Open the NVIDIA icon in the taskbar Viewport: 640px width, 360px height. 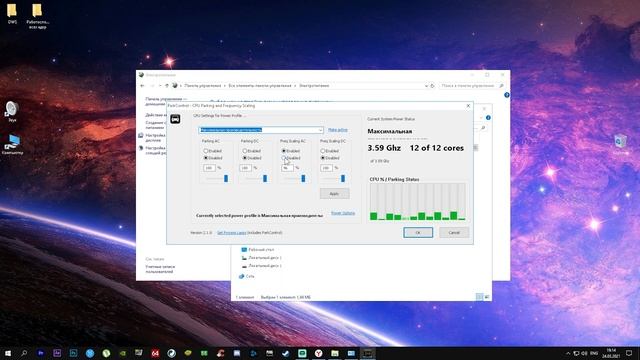tap(122, 353)
